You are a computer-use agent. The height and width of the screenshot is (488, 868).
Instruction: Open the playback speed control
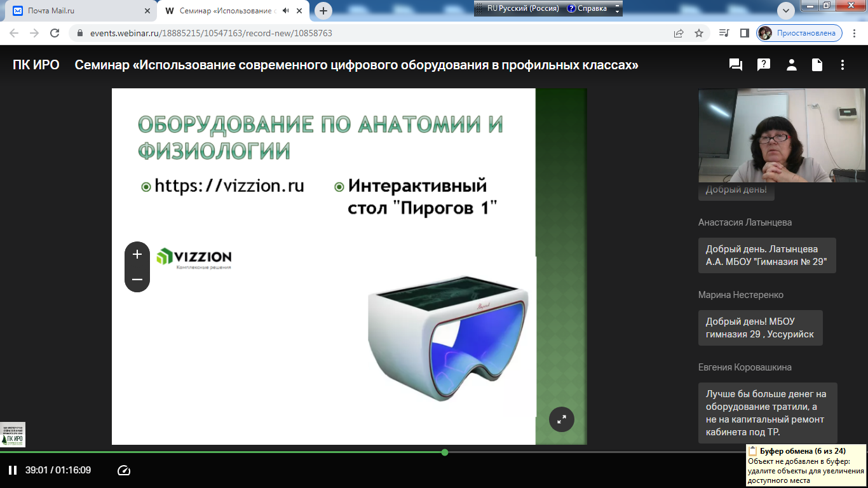[124, 470]
